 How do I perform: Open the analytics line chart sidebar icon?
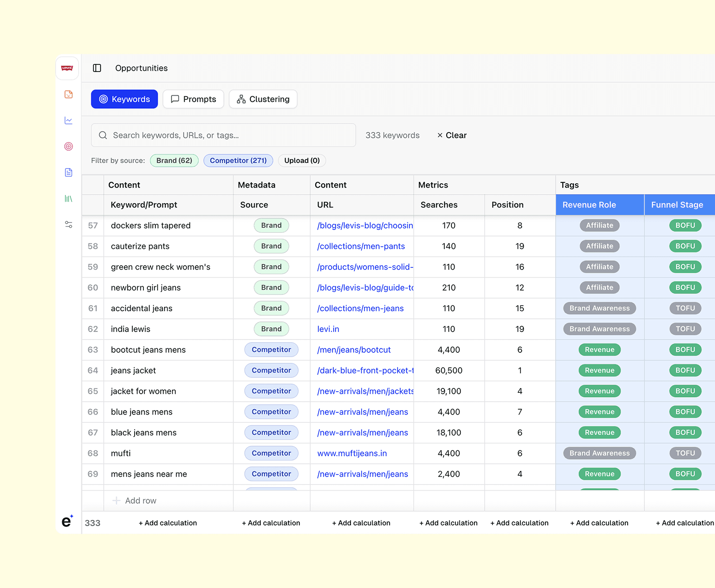click(x=68, y=121)
